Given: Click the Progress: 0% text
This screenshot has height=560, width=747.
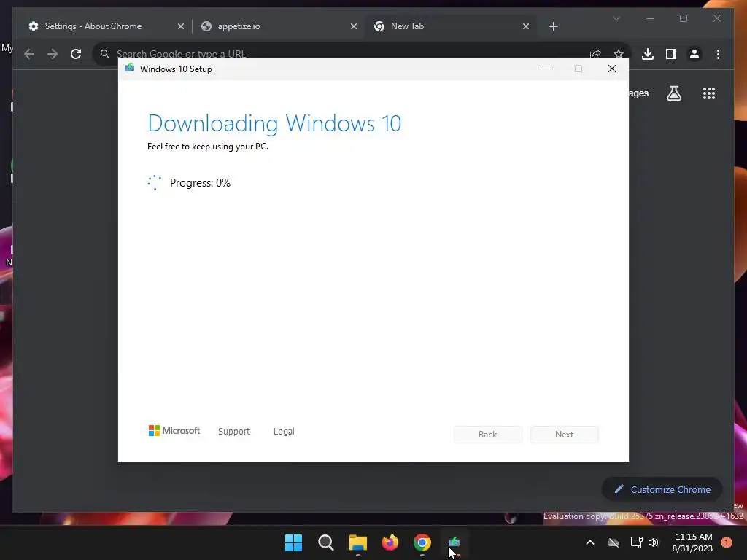Looking at the screenshot, I should click(x=200, y=183).
